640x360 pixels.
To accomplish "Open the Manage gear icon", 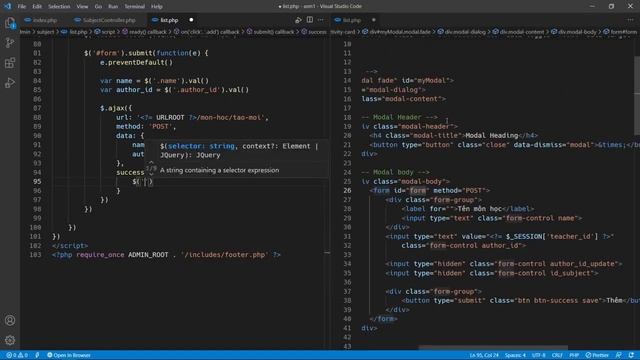I will pyautogui.click(x=10, y=340).
